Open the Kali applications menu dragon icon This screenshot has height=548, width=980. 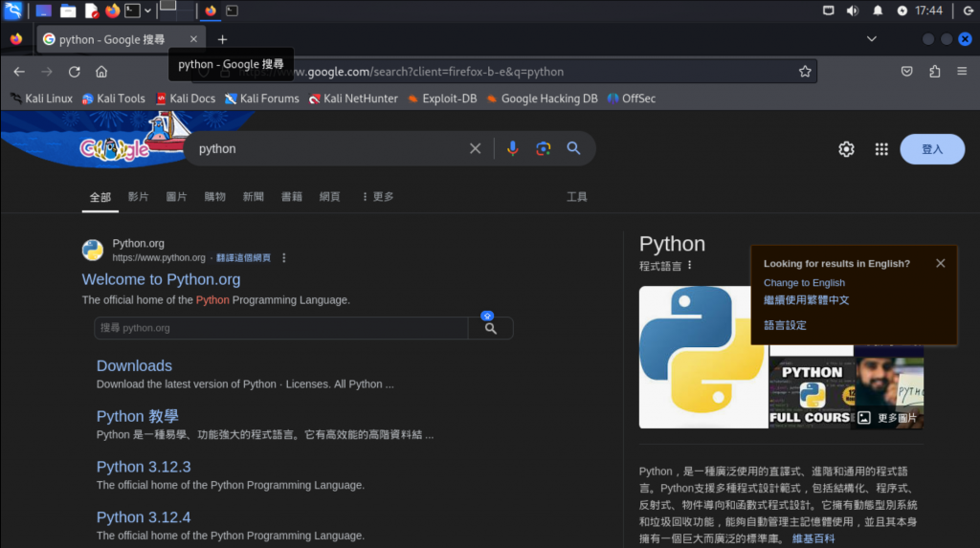pos(12,11)
